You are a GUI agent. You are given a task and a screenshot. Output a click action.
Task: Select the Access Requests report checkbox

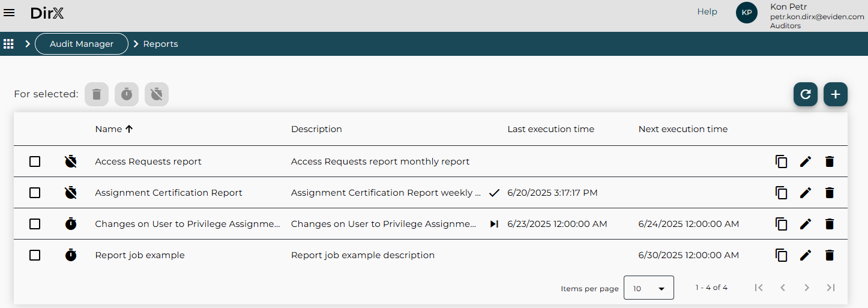coord(35,162)
